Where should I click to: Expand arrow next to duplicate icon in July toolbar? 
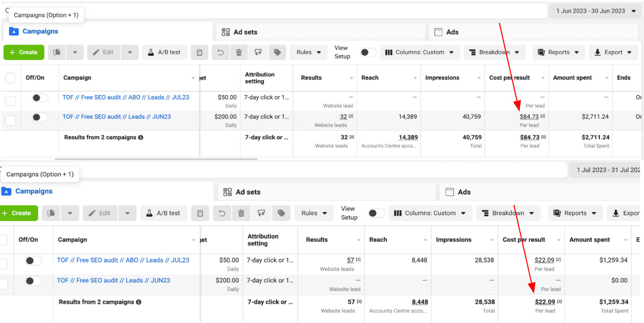point(70,213)
